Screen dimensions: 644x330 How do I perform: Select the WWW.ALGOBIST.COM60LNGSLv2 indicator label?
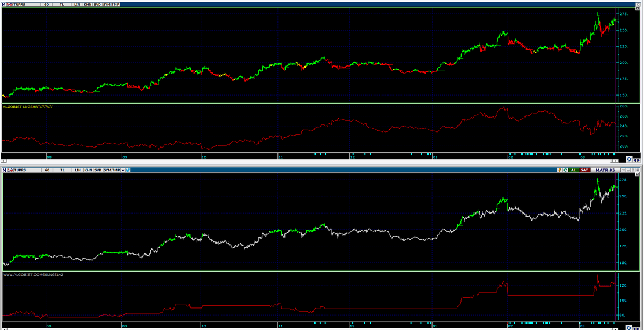34,275
